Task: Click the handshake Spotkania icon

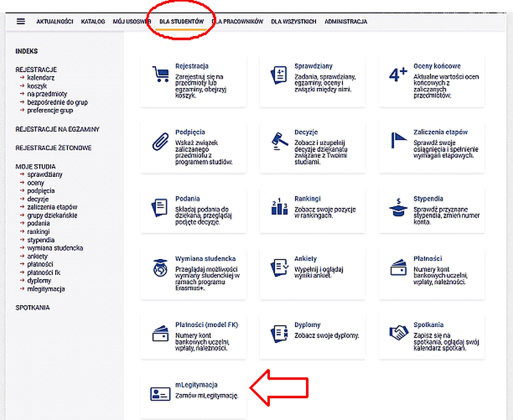Action: (x=398, y=333)
